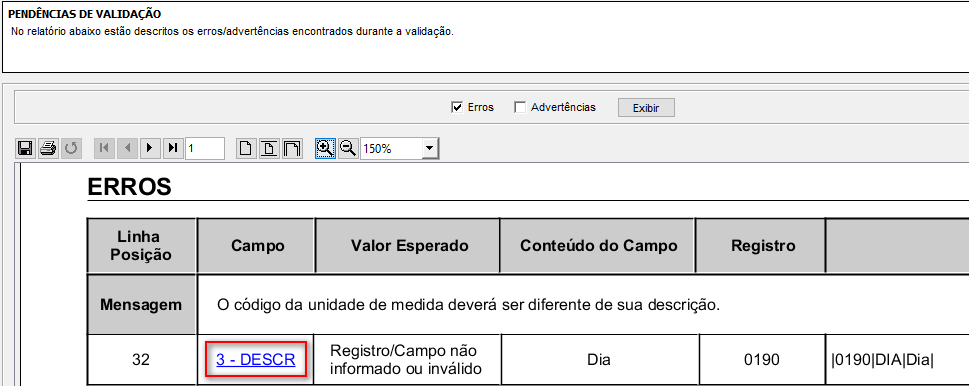The height and width of the screenshot is (386, 969).
Task: Go to the next report page
Action: (x=150, y=148)
